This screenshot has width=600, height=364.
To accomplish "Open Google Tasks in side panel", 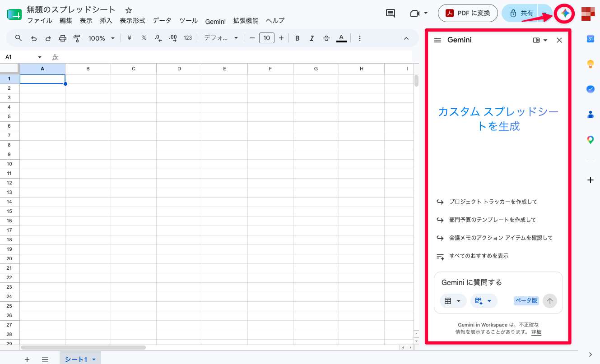I will tap(590, 89).
